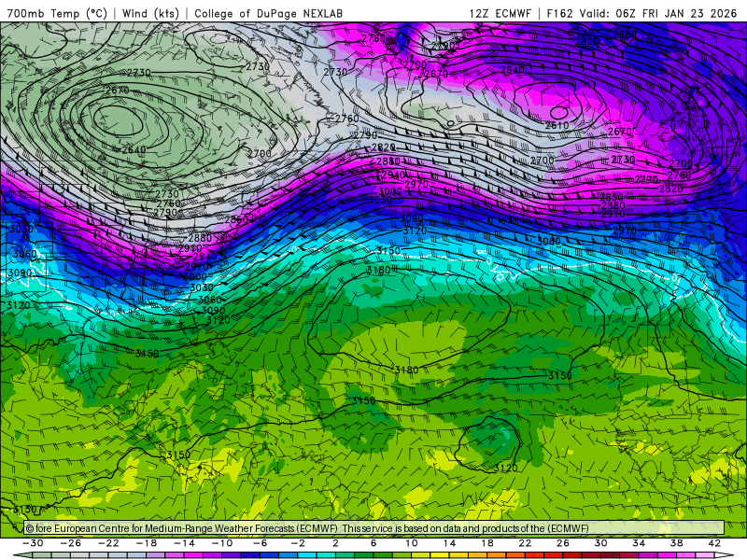
Task: Select the positive 2 colorbar label
Action: [336, 543]
